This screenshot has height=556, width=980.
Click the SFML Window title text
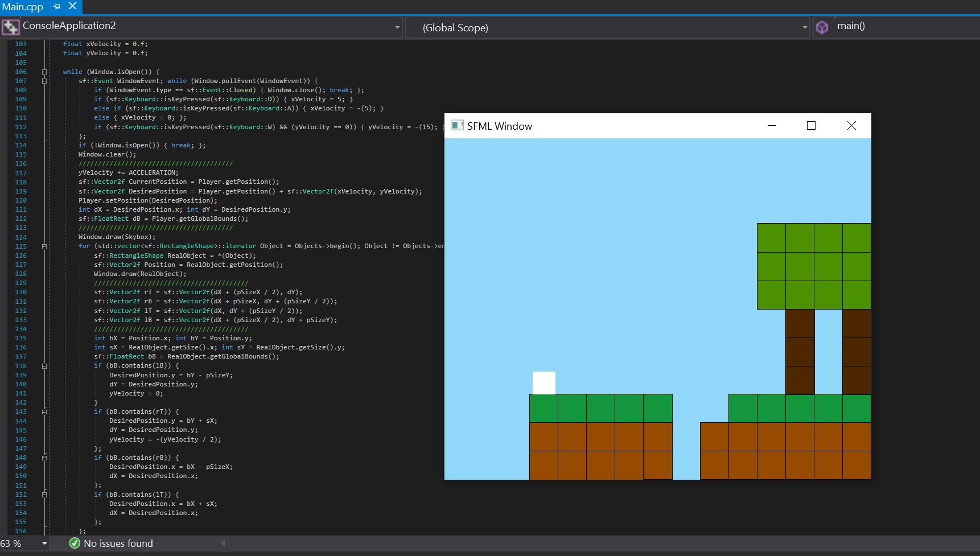point(500,126)
